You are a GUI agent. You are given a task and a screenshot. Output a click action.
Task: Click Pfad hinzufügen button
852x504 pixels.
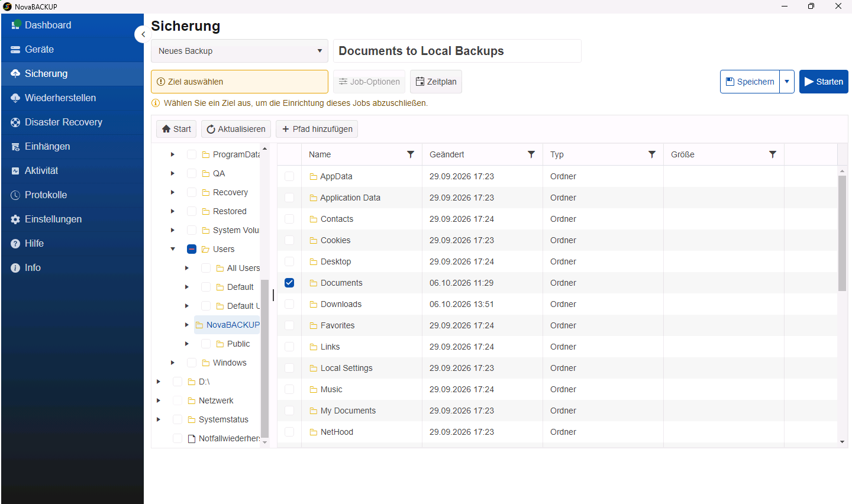(317, 129)
